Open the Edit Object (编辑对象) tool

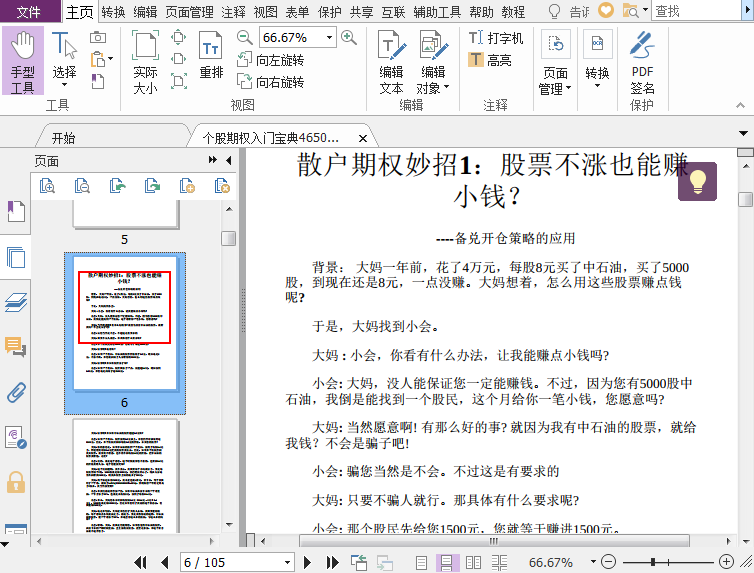click(433, 62)
